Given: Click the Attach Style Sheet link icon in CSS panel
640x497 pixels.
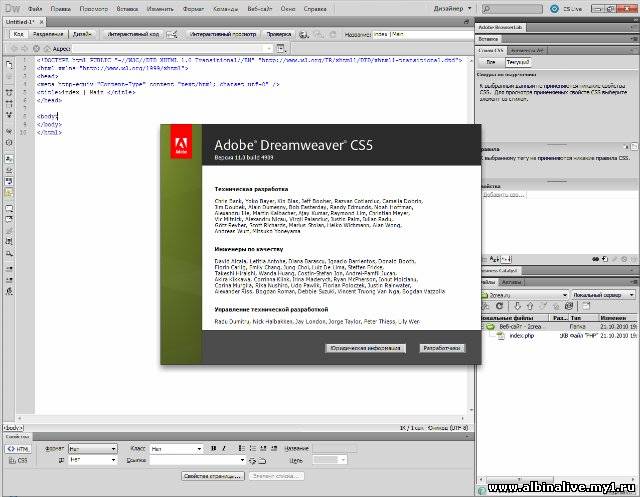Looking at the screenshot, I should click(x=596, y=259).
